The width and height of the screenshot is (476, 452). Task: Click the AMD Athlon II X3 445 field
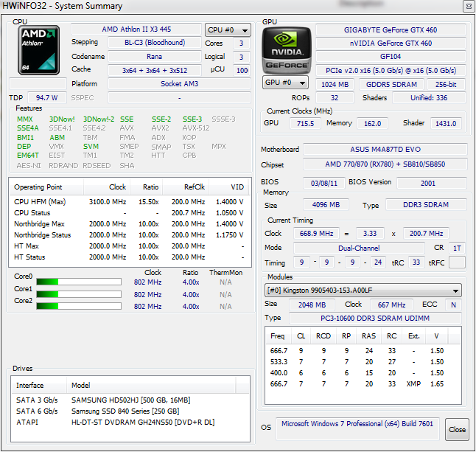[x=136, y=29]
